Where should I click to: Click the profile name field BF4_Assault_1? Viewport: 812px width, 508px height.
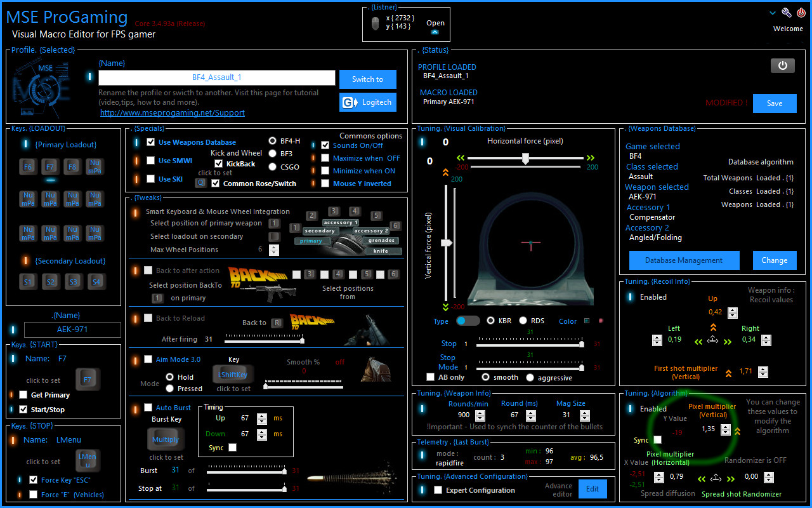(217, 77)
